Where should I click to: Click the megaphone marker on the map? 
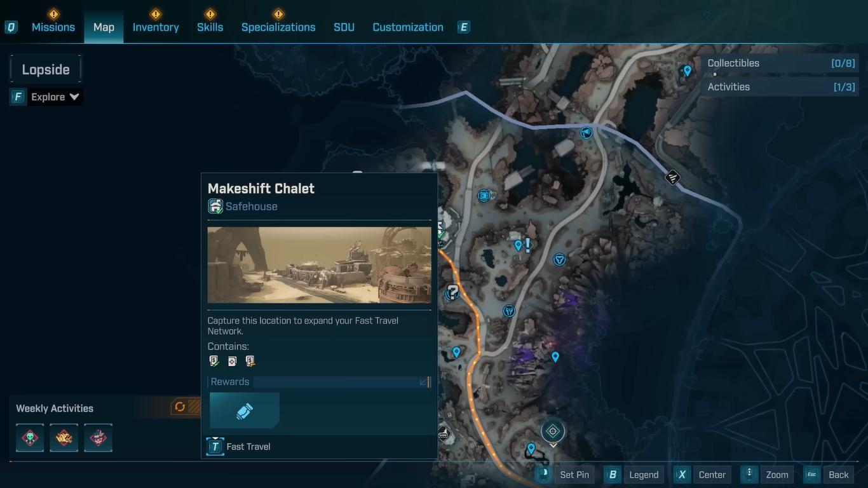pos(586,133)
